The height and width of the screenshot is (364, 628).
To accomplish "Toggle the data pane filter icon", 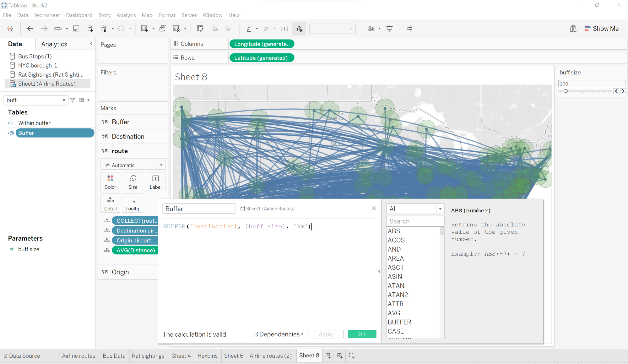I will 72,100.
